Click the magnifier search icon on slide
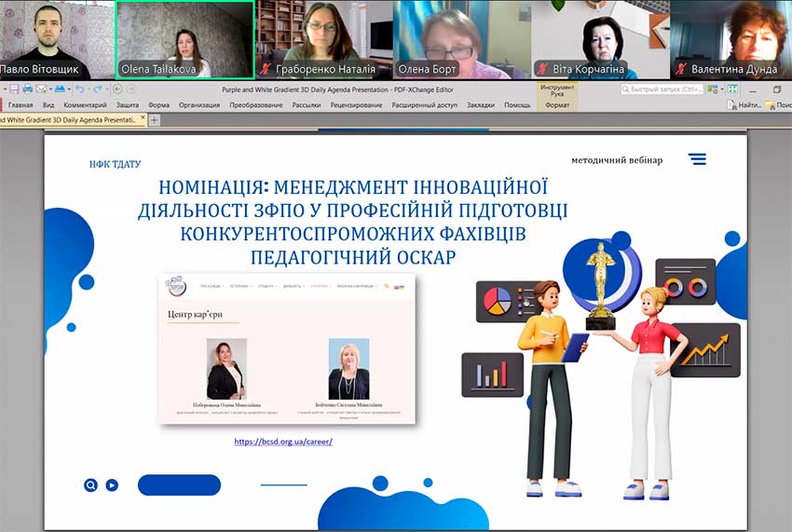The width and height of the screenshot is (792, 532). [x=90, y=484]
